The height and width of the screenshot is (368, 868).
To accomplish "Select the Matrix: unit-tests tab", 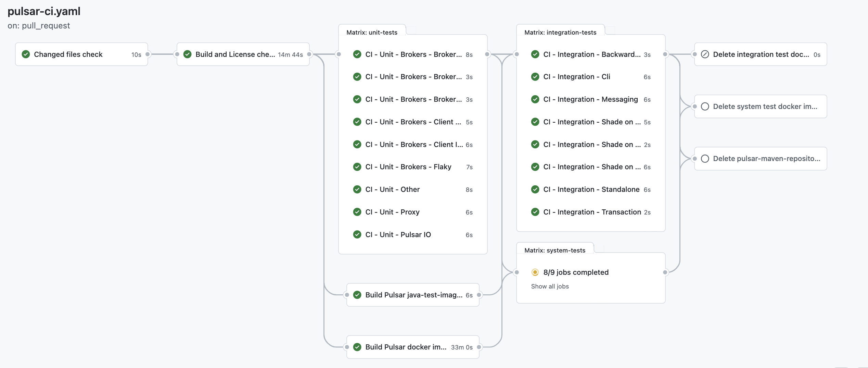I will point(372,32).
